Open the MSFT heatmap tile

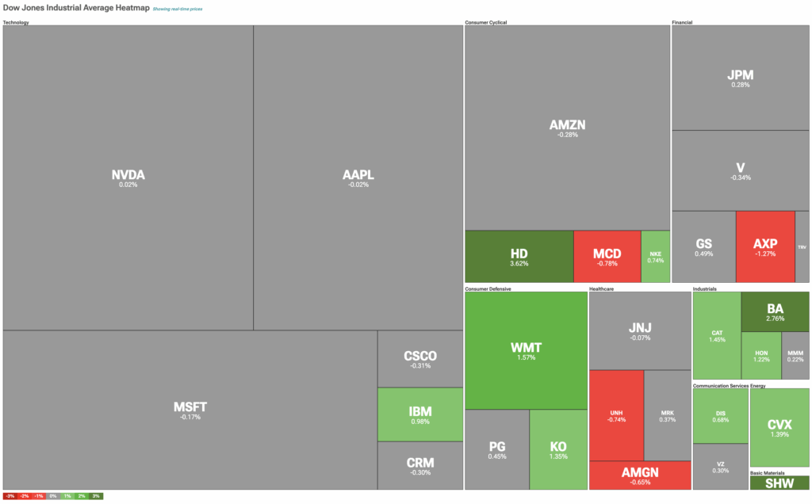pos(190,410)
